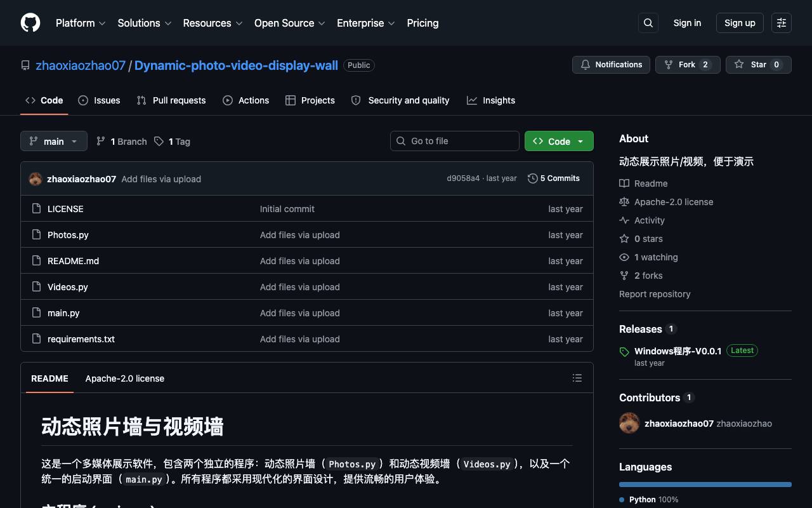The height and width of the screenshot is (508, 812).
Task: Open the Pricing page link
Action: [422, 23]
